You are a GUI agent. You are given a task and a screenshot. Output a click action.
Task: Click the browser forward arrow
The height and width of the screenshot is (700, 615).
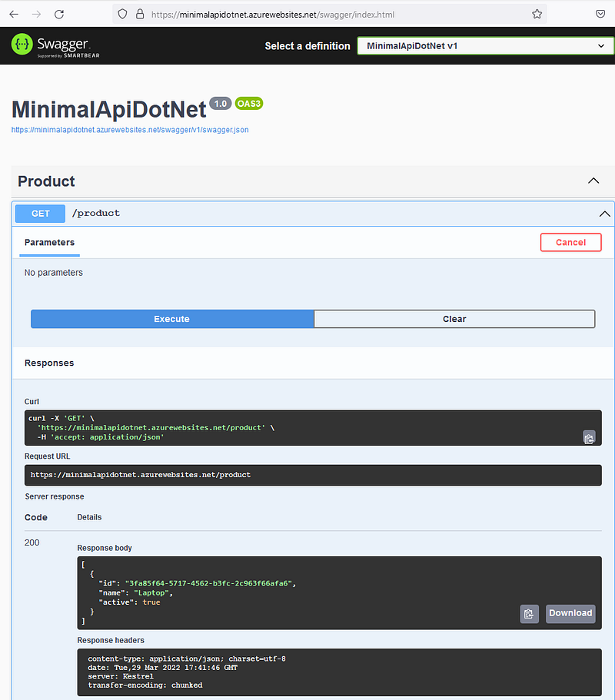coord(36,15)
